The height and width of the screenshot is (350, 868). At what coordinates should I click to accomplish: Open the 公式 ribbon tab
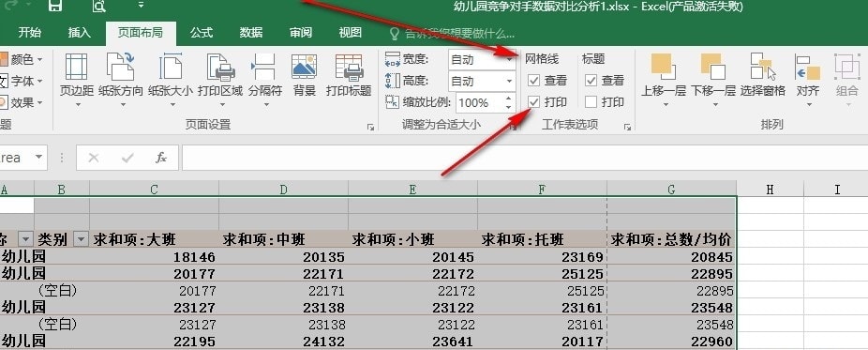pyautogui.click(x=202, y=33)
